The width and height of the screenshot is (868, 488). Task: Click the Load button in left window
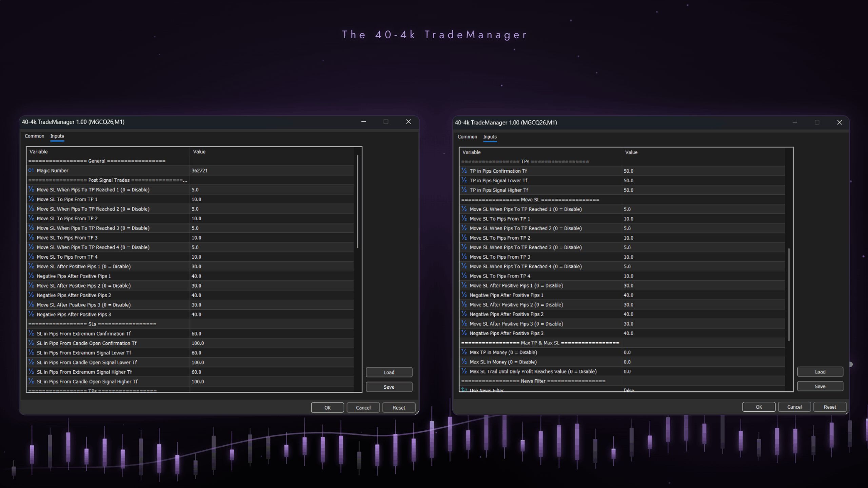[x=389, y=372]
